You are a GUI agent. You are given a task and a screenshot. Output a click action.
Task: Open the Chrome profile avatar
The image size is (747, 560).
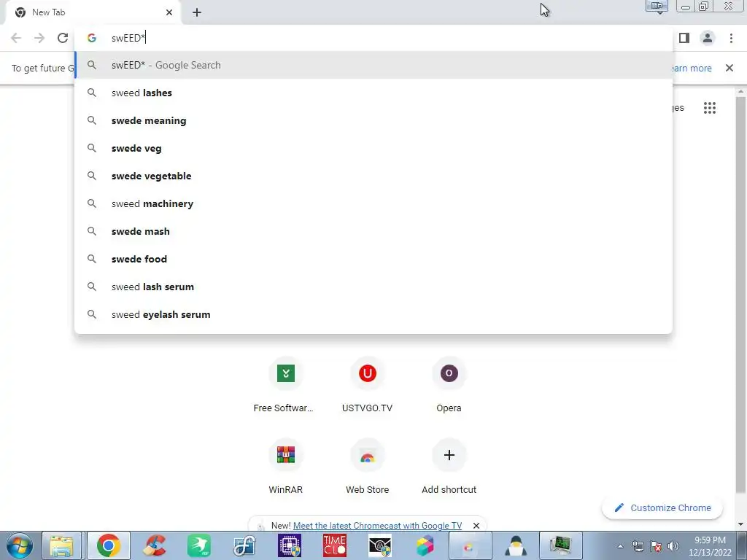pyautogui.click(x=708, y=38)
